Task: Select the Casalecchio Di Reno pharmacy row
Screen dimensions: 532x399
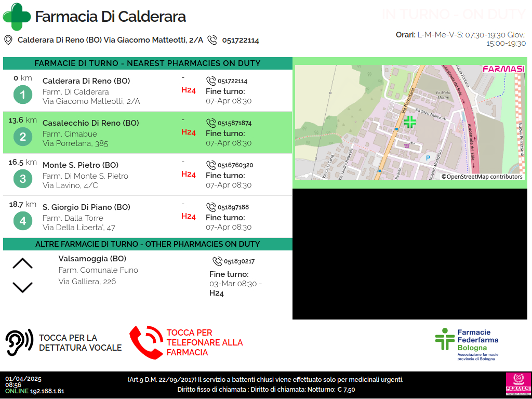Action: 147,133
